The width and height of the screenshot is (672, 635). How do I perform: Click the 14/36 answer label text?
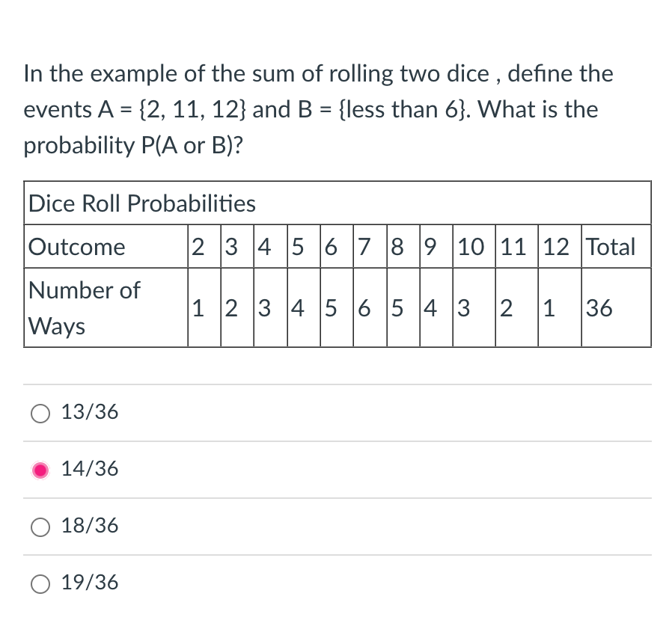click(89, 470)
